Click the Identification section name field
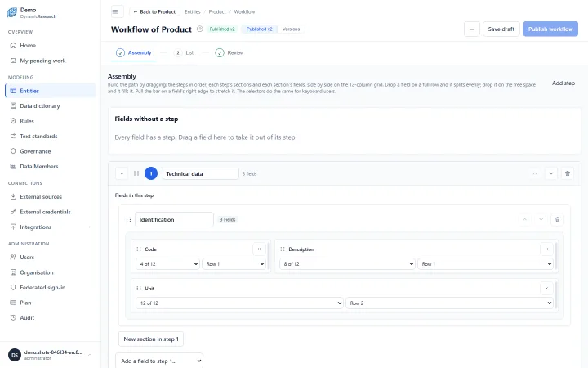This screenshot has height=368, width=588. (x=174, y=220)
